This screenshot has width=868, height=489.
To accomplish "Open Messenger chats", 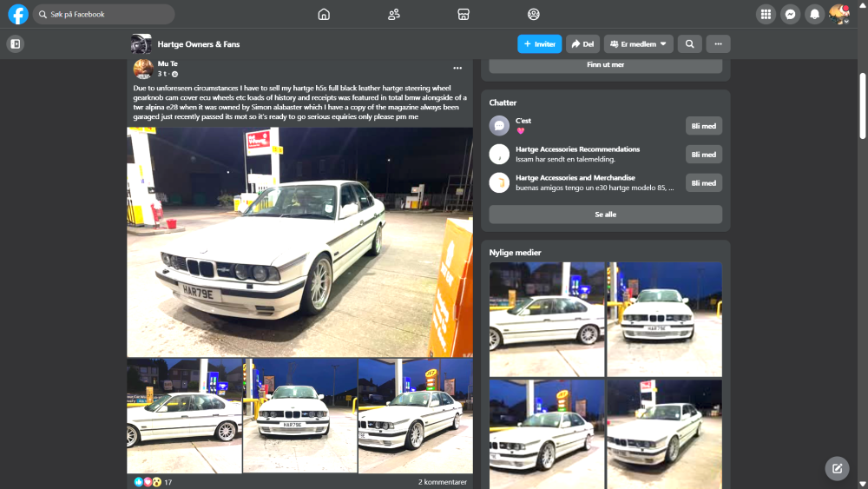I will [790, 14].
